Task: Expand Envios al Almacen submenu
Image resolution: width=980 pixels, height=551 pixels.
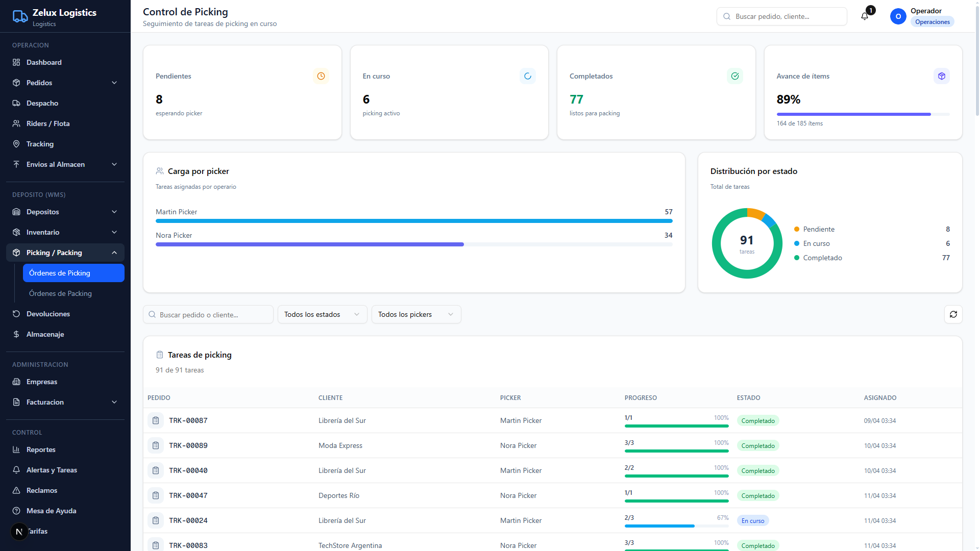Action: [65, 164]
